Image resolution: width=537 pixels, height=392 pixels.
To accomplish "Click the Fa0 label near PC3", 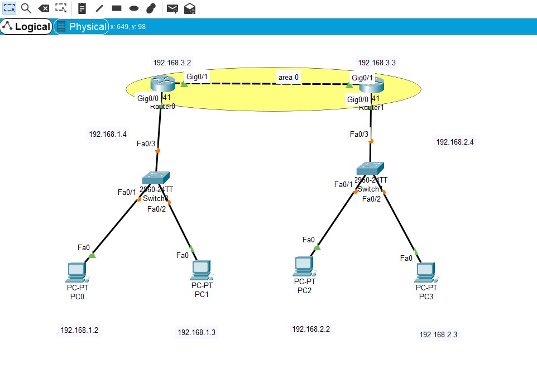I will 406,258.
